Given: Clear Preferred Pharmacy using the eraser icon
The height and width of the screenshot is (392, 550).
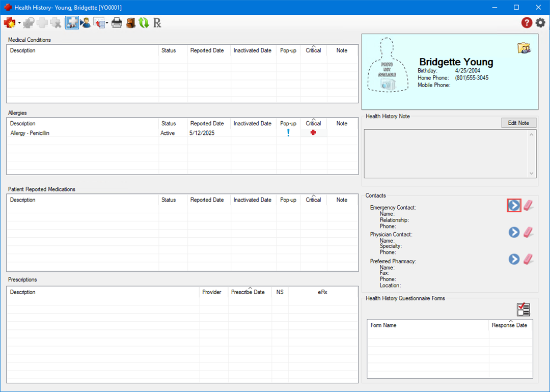Looking at the screenshot, I should [529, 259].
